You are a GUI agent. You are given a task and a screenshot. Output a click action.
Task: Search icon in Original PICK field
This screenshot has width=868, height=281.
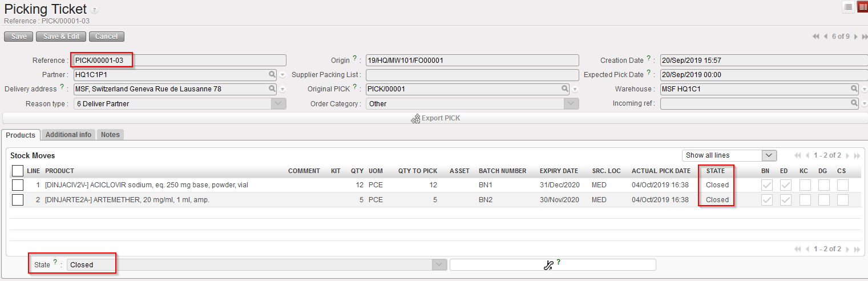pyautogui.click(x=564, y=89)
